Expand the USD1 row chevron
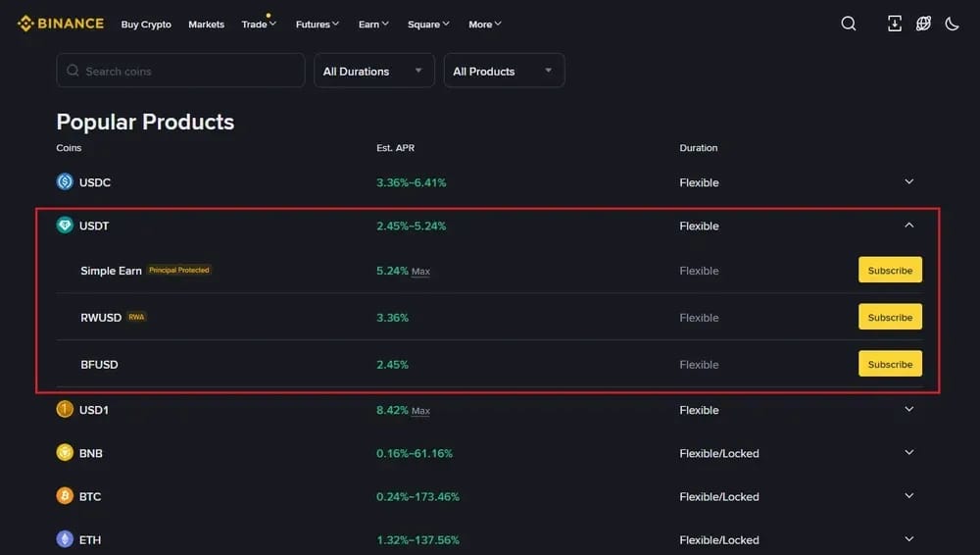Image resolution: width=980 pixels, height=555 pixels. [x=909, y=409]
